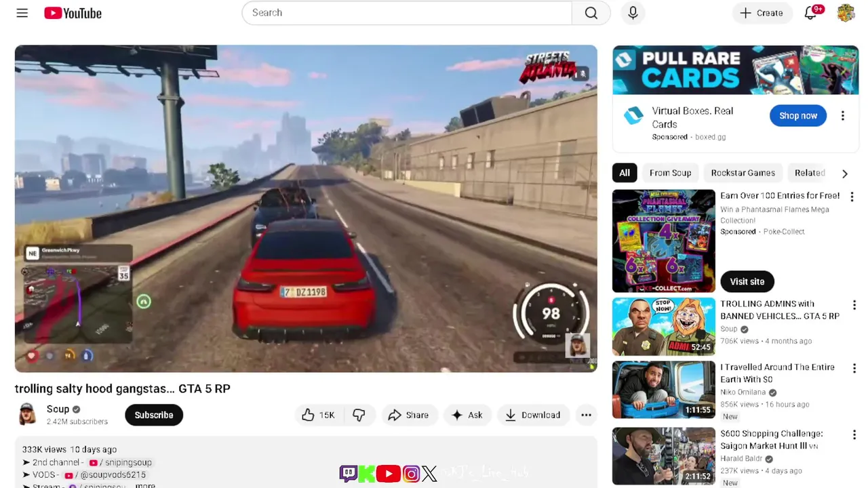Select the All filter chip
The height and width of the screenshot is (488, 868).
(625, 173)
